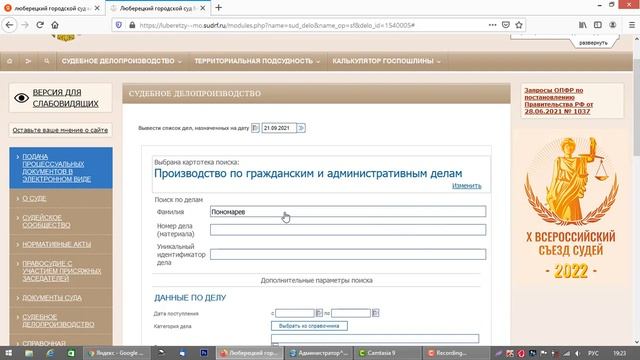
Task: Open the Firefox library icon
Action: click(x=583, y=25)
